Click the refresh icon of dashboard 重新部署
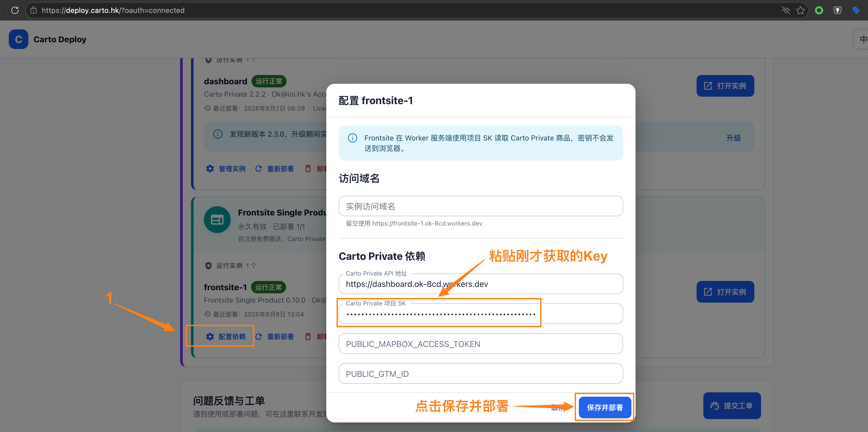Image resolution: width=868 pixels, height=432 pixels. [258, 169]
